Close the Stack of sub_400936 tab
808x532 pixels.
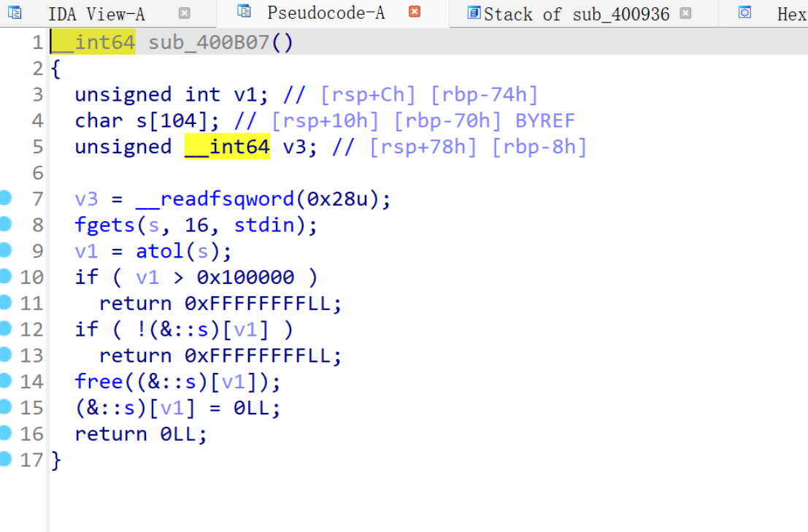685,13
